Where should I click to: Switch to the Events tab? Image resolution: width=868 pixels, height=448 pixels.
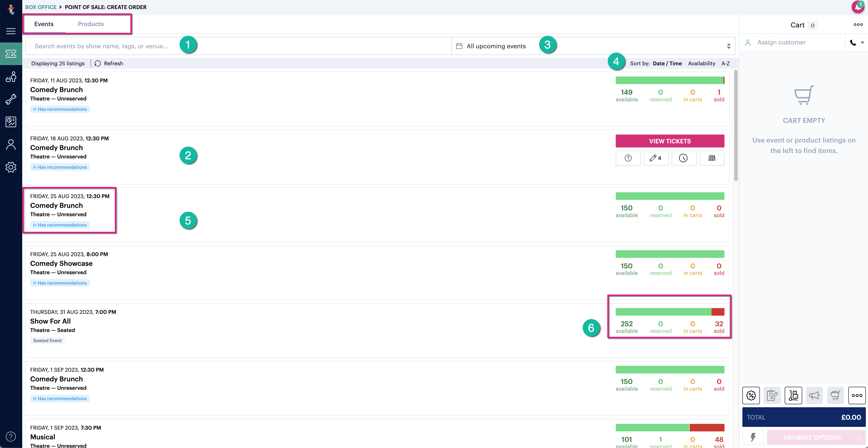click(x=44, y=24)
